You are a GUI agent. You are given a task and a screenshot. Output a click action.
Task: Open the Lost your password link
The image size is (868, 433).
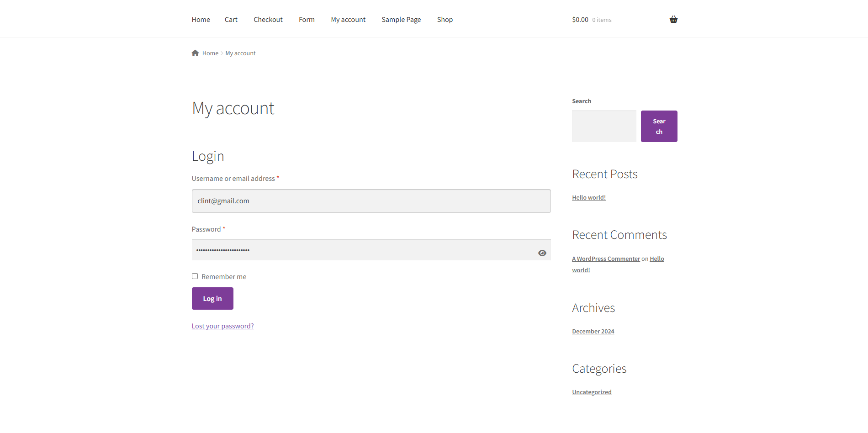(x=222, y=326)
